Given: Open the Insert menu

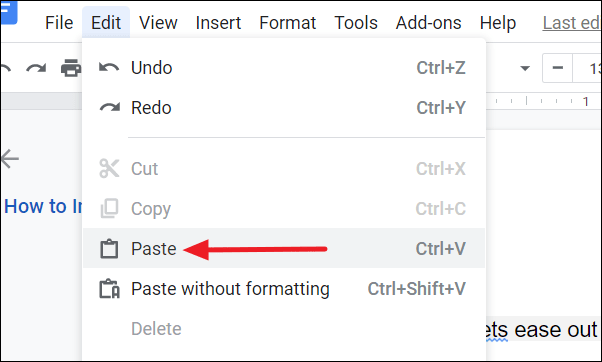Looking at the screenshot, I should [x=218, y=23].
